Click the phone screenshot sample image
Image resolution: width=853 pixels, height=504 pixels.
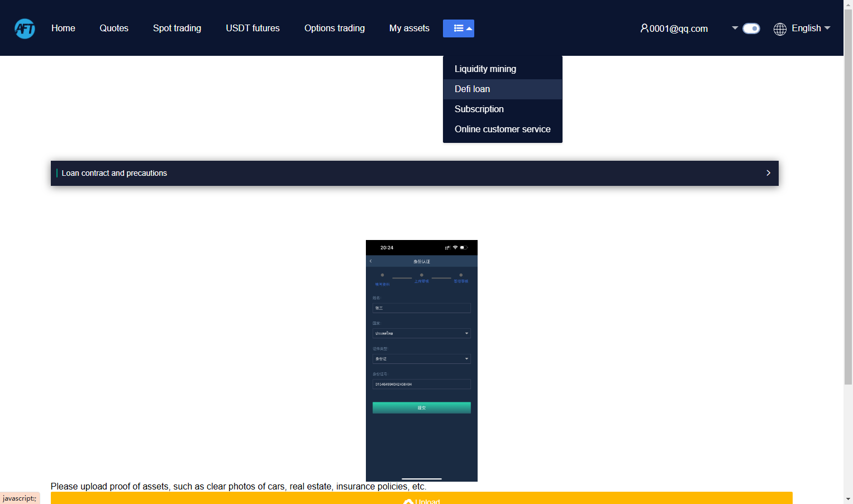point(422,361)
